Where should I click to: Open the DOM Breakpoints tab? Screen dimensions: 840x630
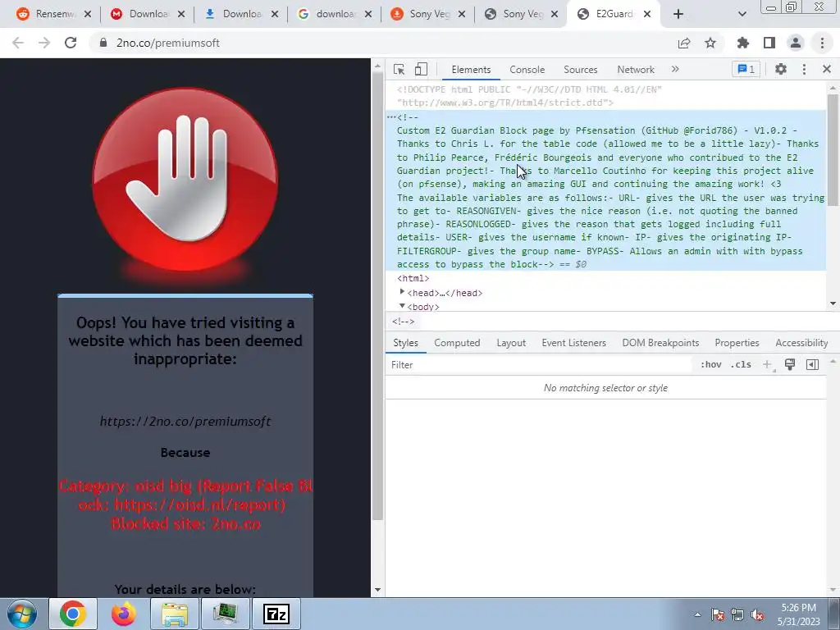coord(660,343)
